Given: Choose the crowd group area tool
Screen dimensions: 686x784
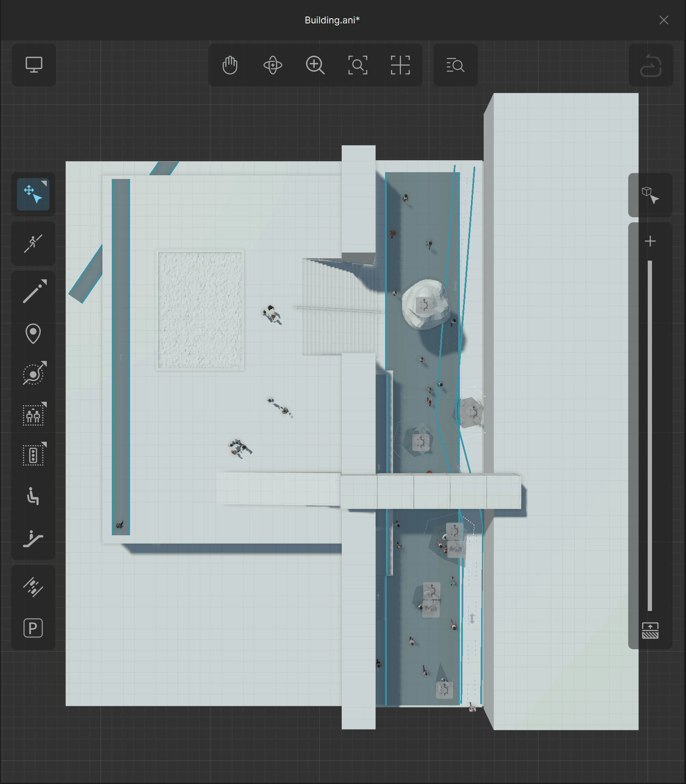Looking at the screenshot, I should pos(34,414).
